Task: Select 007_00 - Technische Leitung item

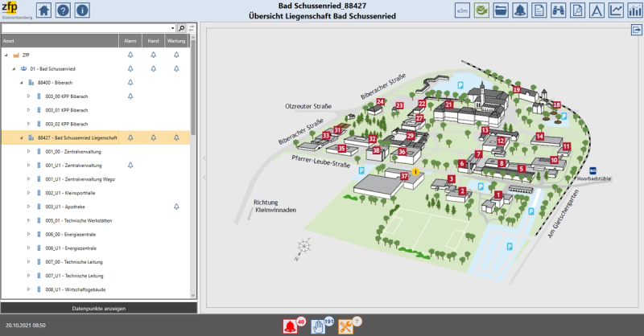Action: pos(74,262)
